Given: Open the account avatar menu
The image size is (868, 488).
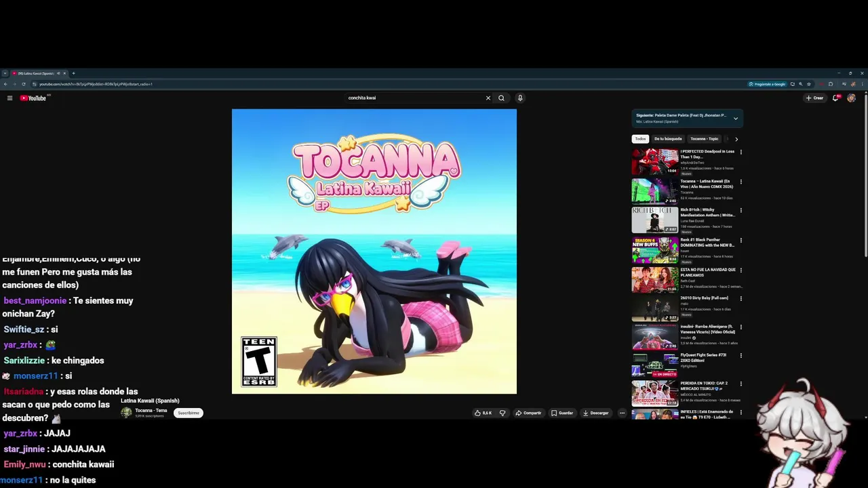Looking at the screenshot, I should coord(852,98).
